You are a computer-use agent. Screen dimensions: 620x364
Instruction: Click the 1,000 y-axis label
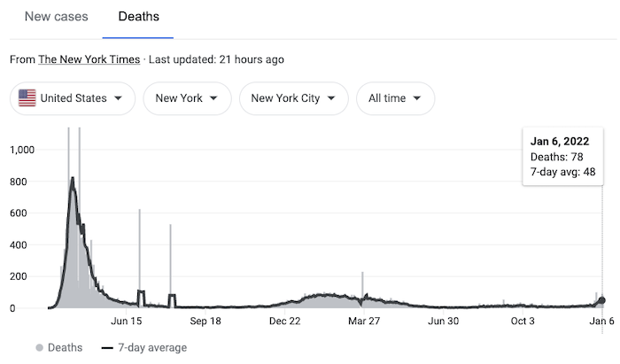pyautogui.click(x=24, y=150)
